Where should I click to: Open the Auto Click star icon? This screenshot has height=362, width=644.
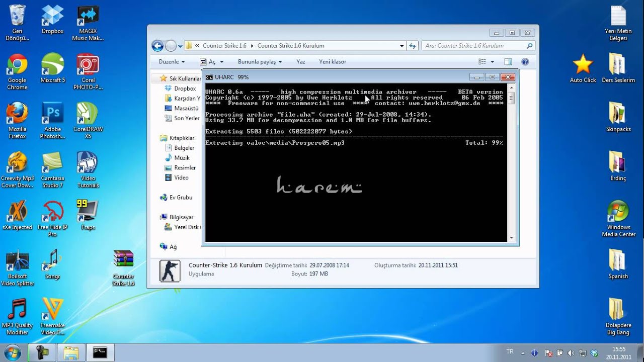coord(583,68)
